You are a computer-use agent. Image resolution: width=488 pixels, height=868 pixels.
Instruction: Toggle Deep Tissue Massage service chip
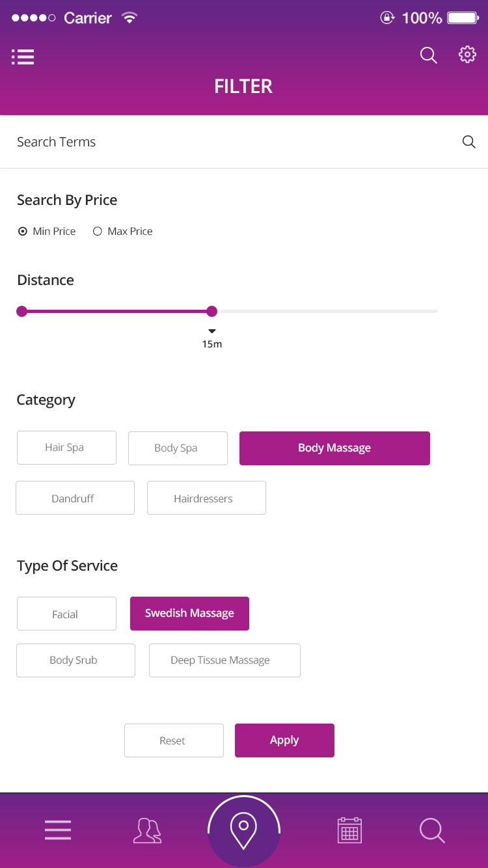tap(224, 660)
